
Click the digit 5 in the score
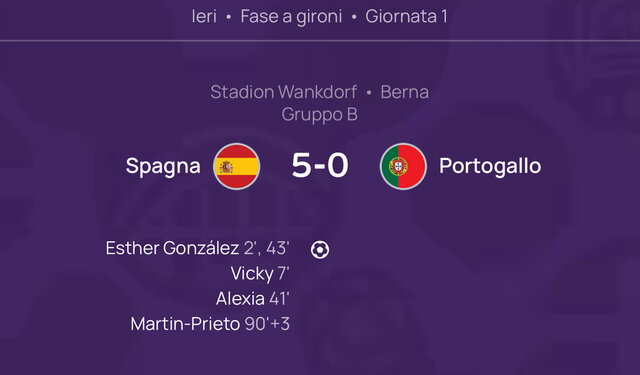pyautogui.click(x=301, y=165)
